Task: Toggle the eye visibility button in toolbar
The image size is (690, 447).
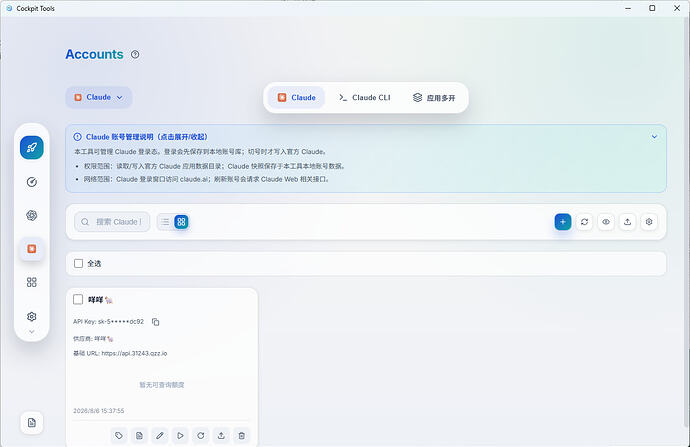Action: point(606,222)
